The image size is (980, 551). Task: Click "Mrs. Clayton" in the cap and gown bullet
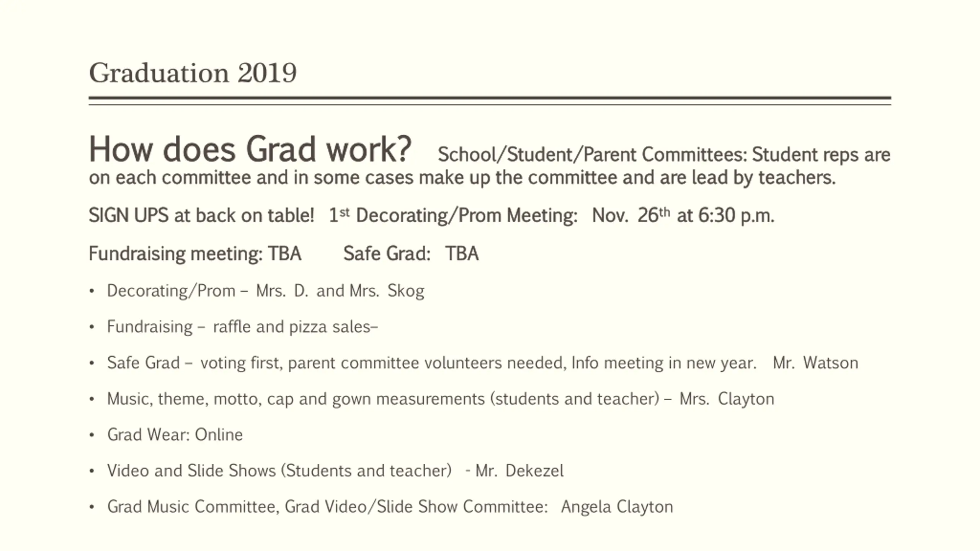pos(727,399)
